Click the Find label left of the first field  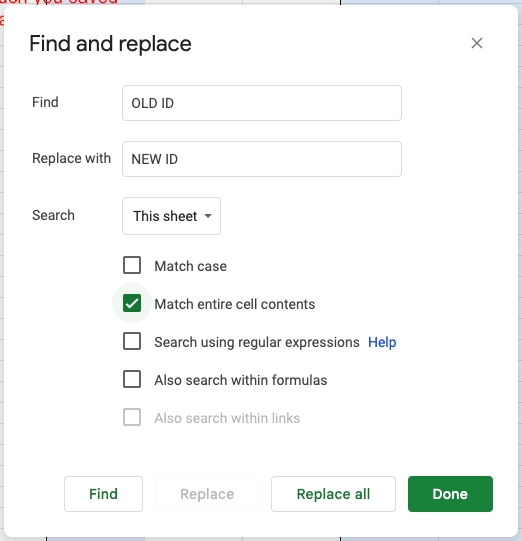pos(45,102)
